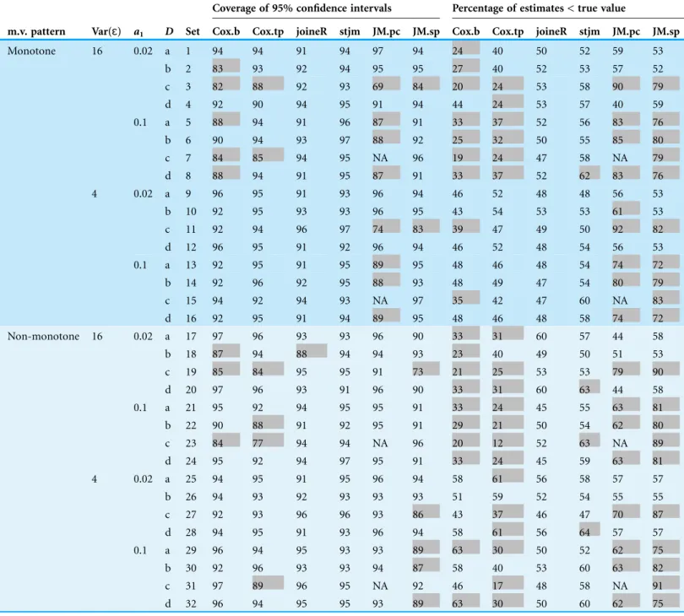Image resolution: width=684 pixels, height=616 pixels.
Task: Click shaded 19 in Set 7 percentage Cox.b
Action: pyautogui.click(x=466, y=155)
